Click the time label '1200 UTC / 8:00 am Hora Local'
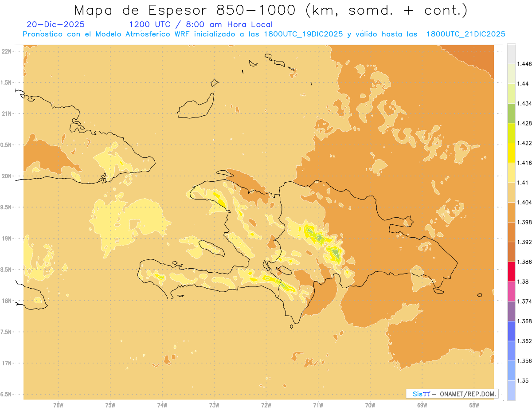 [200, 25]
